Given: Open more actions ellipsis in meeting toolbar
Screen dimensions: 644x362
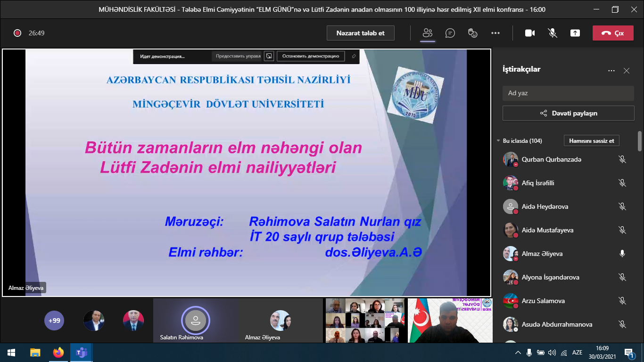Looking at the screenshot, I should click(x=495, y=33).
